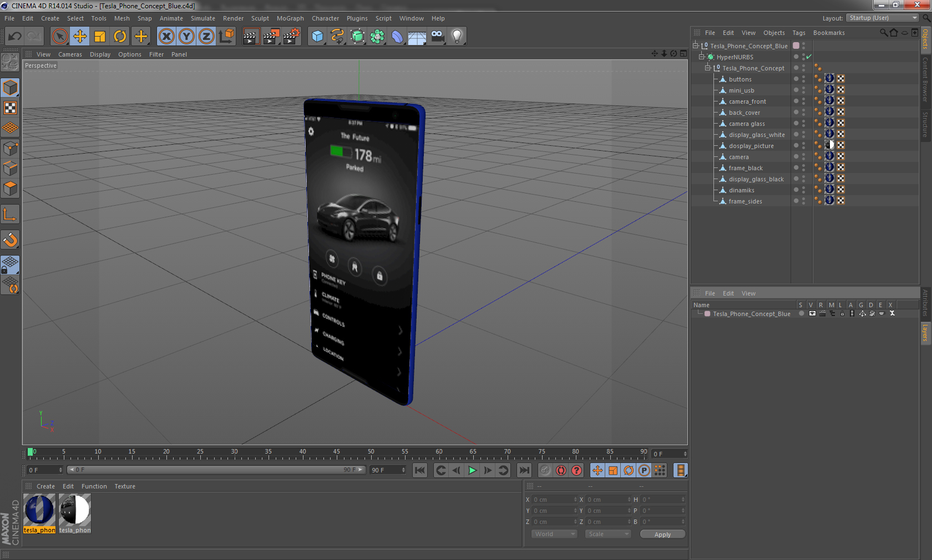
Task: Select the Live Selection tool
Action: [x=59, y=37]
